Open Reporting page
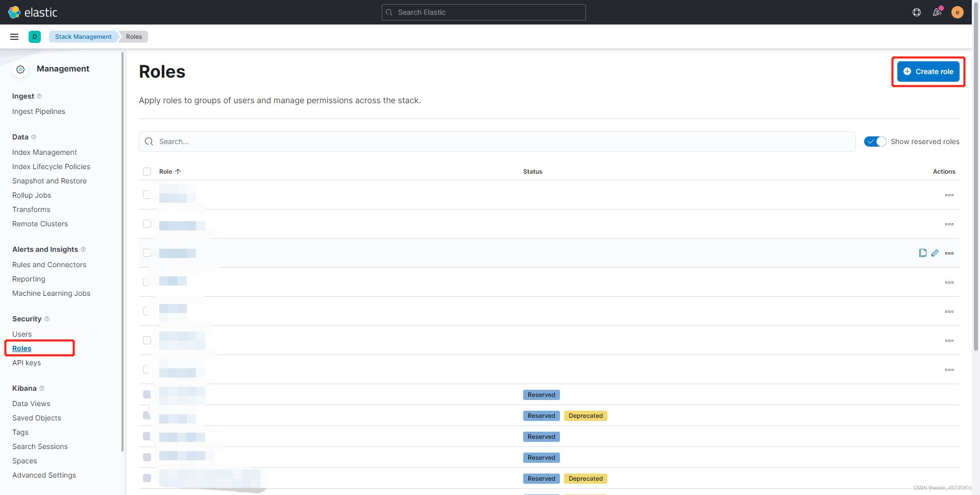Image resolution: width=980 pixels, height=495 pixels. [29, 279]
